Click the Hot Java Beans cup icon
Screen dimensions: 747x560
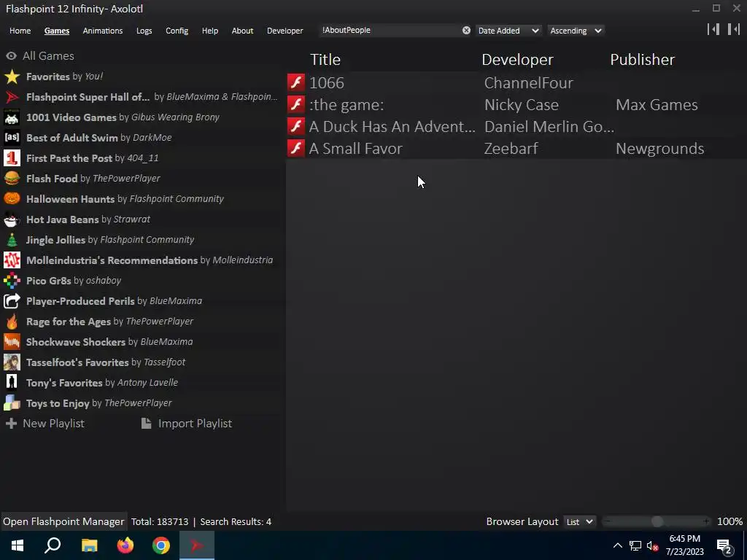click(12, 219)
